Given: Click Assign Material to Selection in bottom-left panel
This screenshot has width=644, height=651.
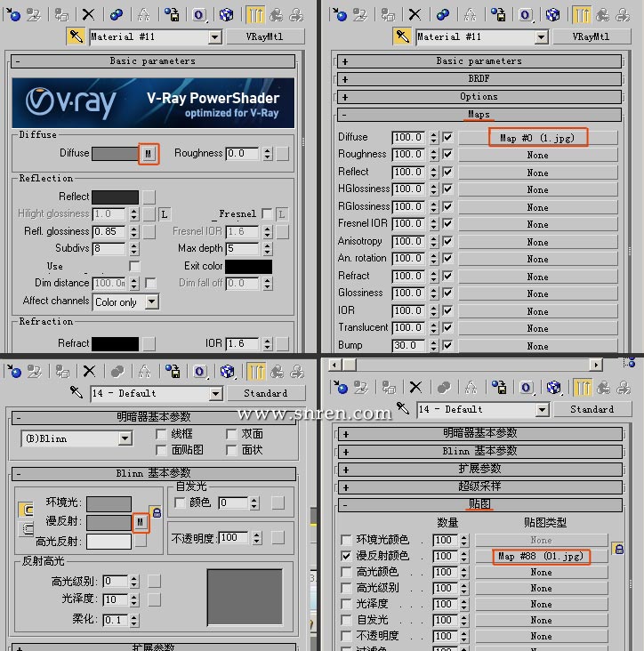Looking at the screenshot, I should click(x=62, y=371).
